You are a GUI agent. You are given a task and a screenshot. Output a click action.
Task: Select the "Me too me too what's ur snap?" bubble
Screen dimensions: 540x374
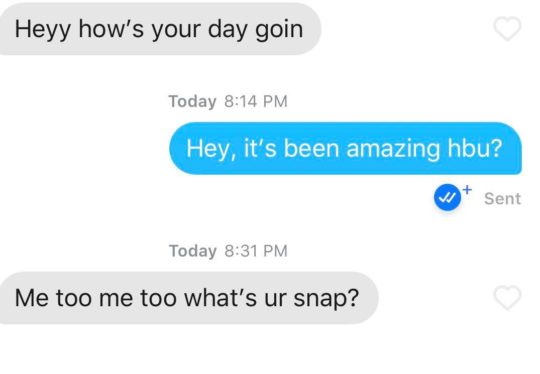tap(189, 298)
